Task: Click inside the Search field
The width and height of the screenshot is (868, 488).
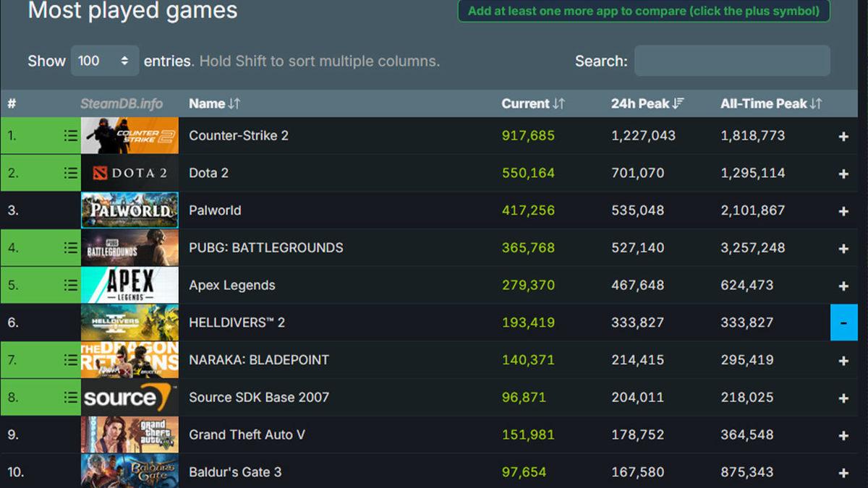Action: point(731,61)
